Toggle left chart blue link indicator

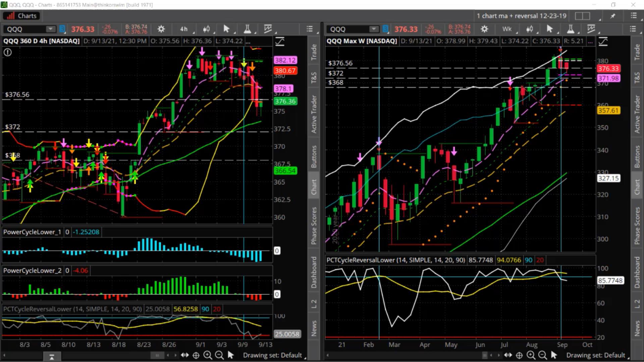[x=62, y=29]
